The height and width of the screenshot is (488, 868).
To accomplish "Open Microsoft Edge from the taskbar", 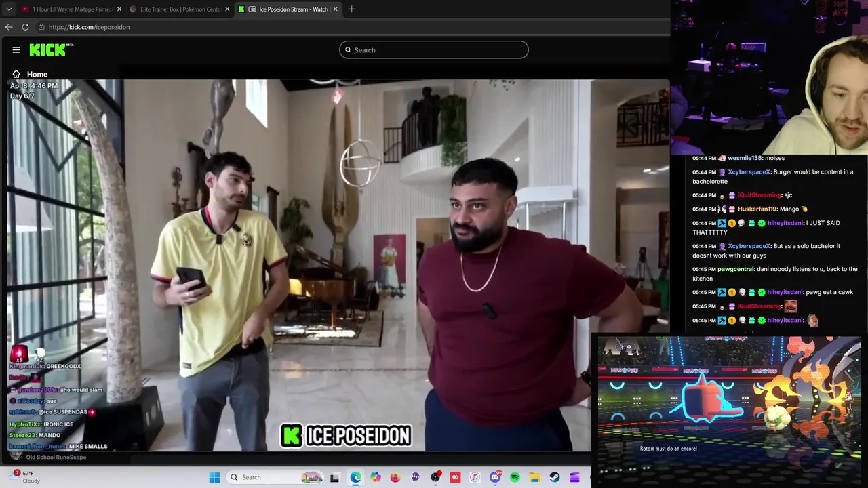I will [x=355, y=477].
